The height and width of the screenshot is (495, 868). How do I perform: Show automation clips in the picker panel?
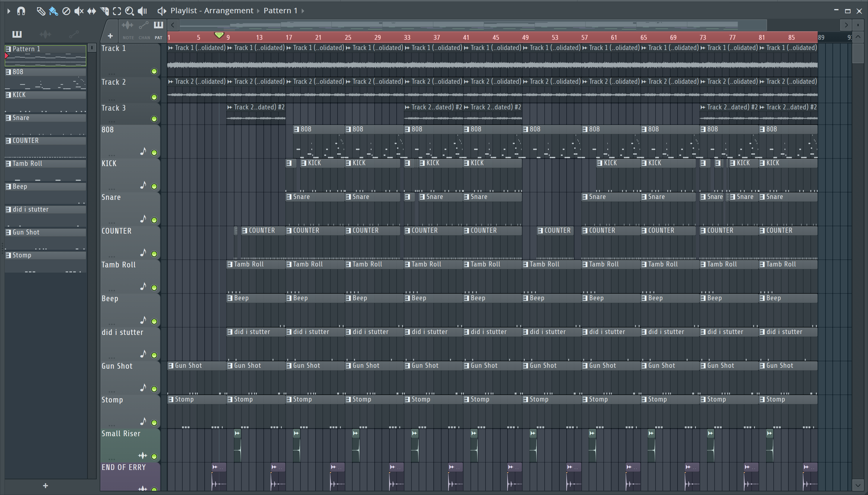point(74,34)
